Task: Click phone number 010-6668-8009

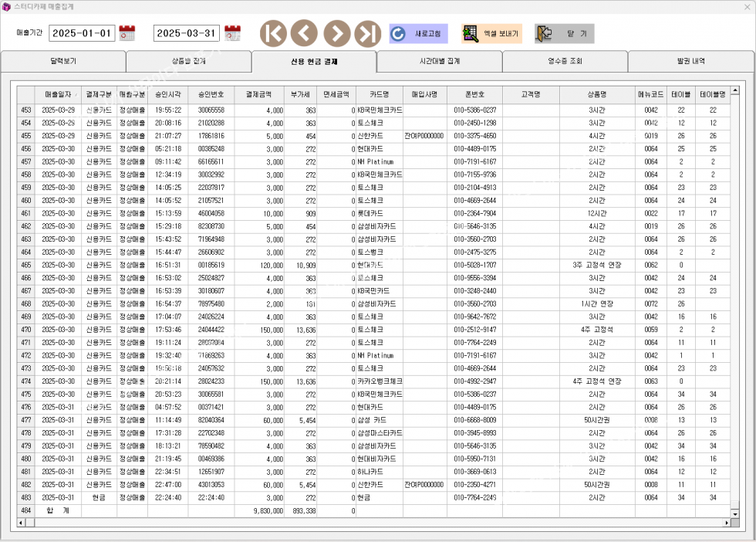Action: 475,420
